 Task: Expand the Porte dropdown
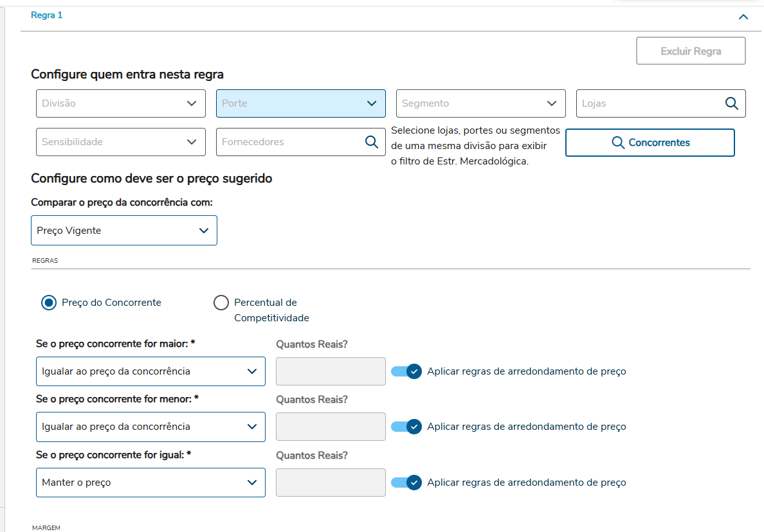pyautogui.click(x=301, y=103)
